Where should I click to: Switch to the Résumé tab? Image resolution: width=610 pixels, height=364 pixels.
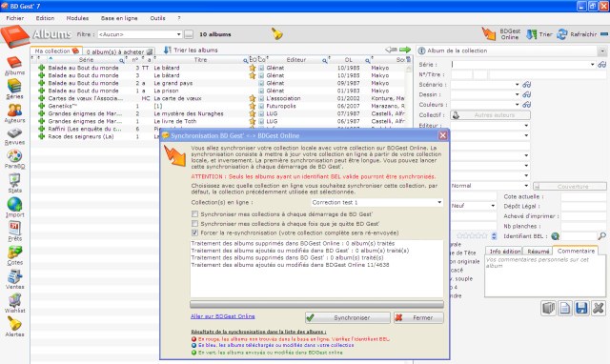[538, 252]
